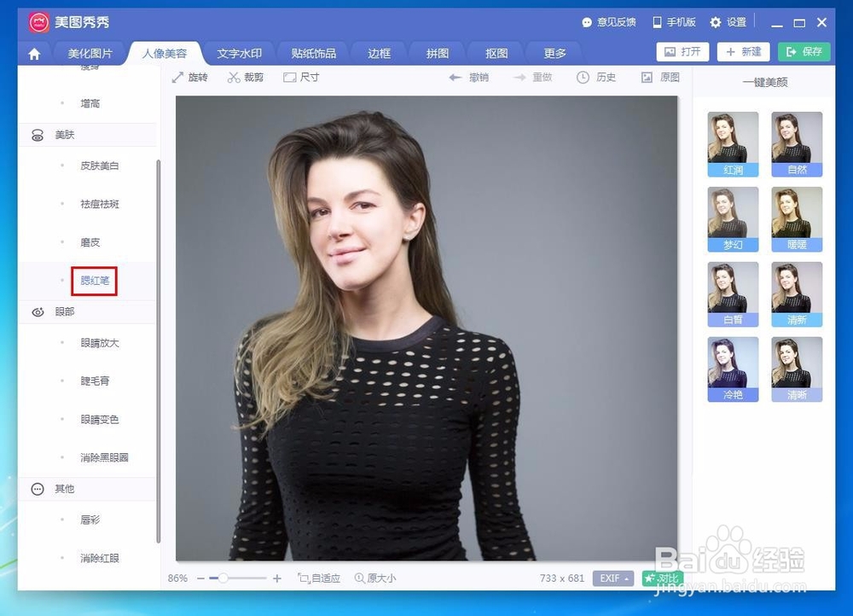Click the 打开 open button
The width and height of the screenshot is (853, 616).
(x=682, y=52)
